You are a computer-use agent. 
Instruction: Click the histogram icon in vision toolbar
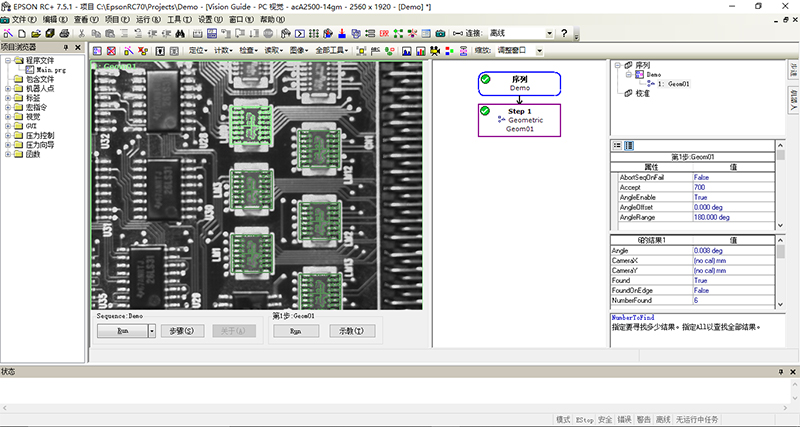(407, 50)
